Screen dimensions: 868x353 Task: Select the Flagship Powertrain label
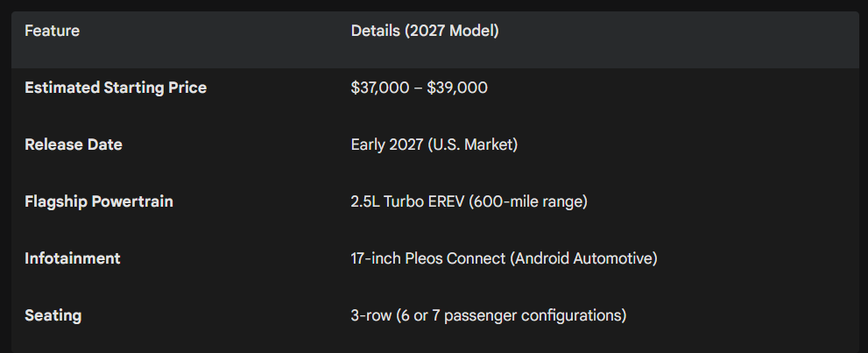pos(99,201)
